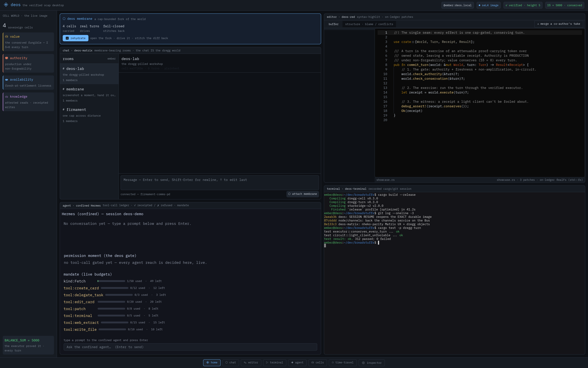The width and height of the screenshot is (588, 368).
Task: Click 'tool:web_extract' mandate label
Action: point(81,322)
